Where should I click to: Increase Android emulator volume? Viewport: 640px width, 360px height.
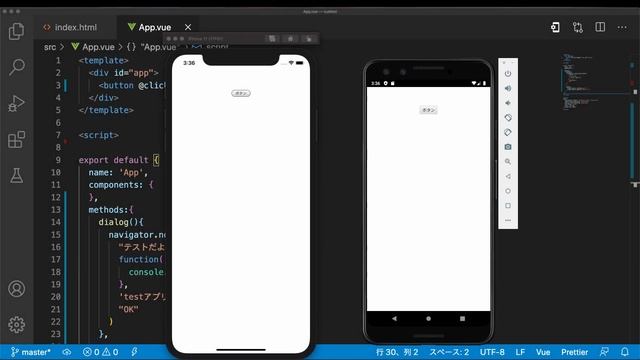coord(508,88)
